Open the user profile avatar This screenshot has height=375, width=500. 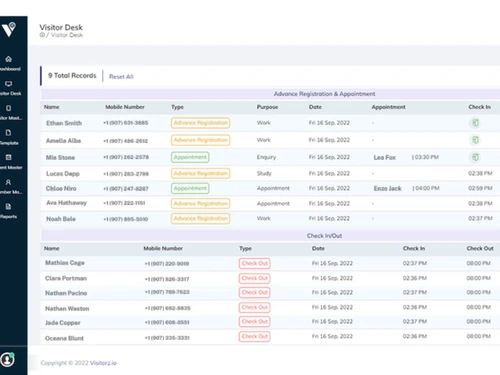[x=7, y=360]
